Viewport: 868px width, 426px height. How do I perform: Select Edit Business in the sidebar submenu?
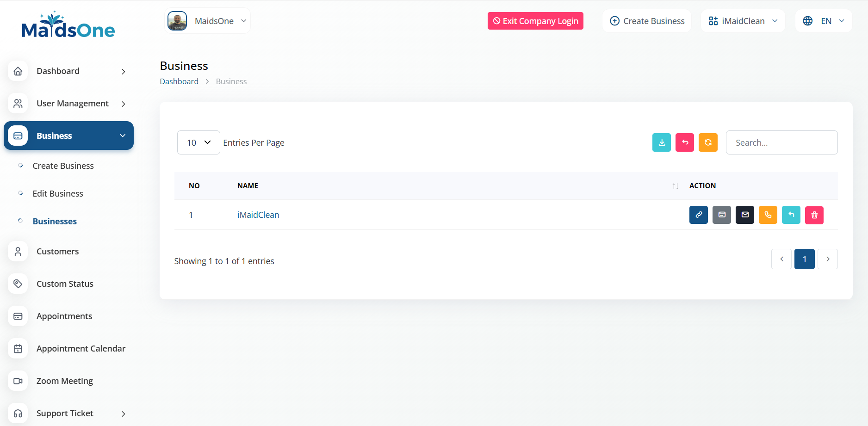point(58,194)
